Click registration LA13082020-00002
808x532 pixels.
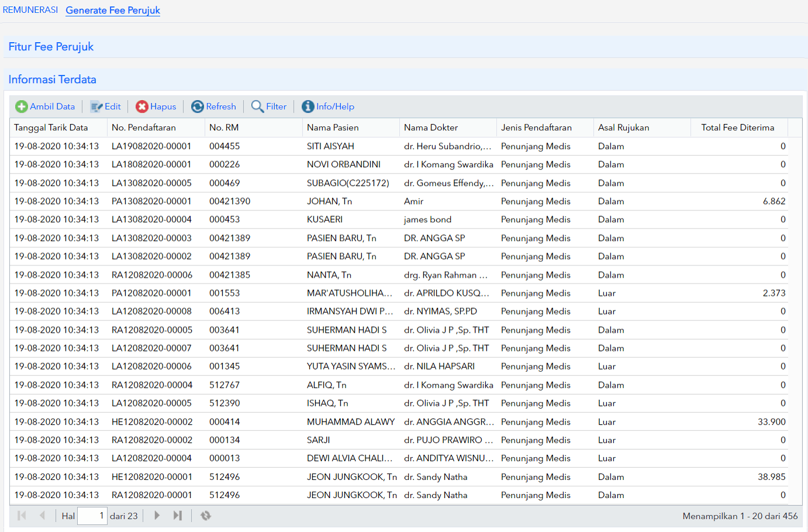coord(151,256)
